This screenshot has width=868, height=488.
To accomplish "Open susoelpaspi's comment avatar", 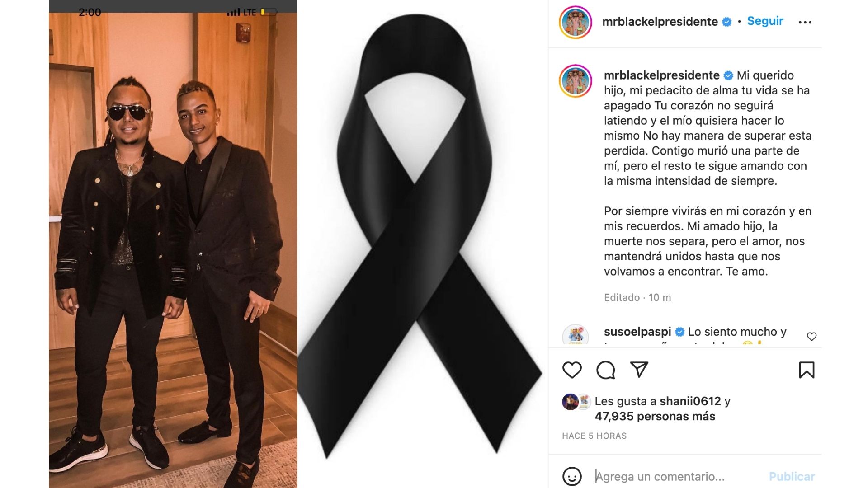I will 576,335.
